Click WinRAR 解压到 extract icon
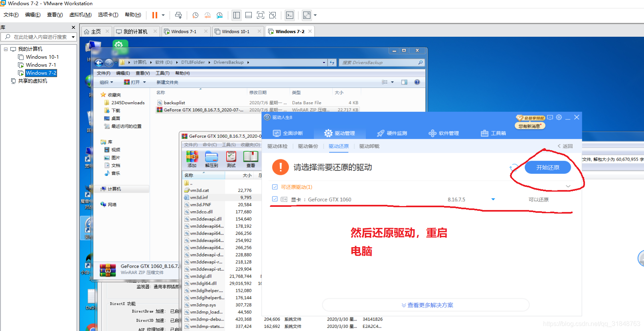Image resolution: width=644 pixels, height=331 pixels. 211,159
